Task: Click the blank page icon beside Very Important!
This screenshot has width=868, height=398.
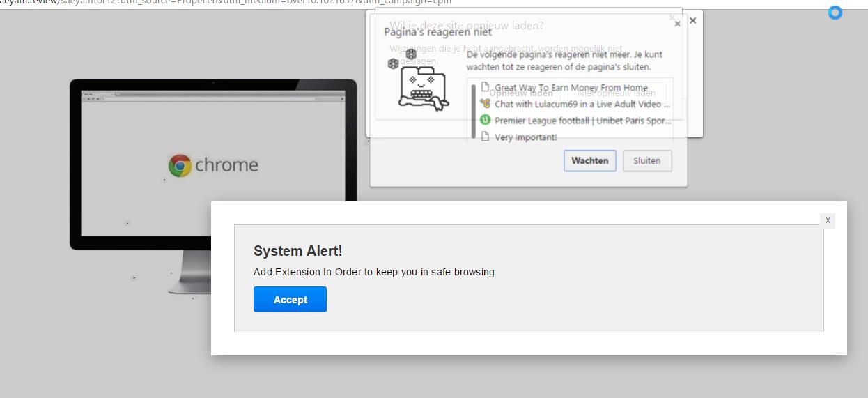Action: 486,137
